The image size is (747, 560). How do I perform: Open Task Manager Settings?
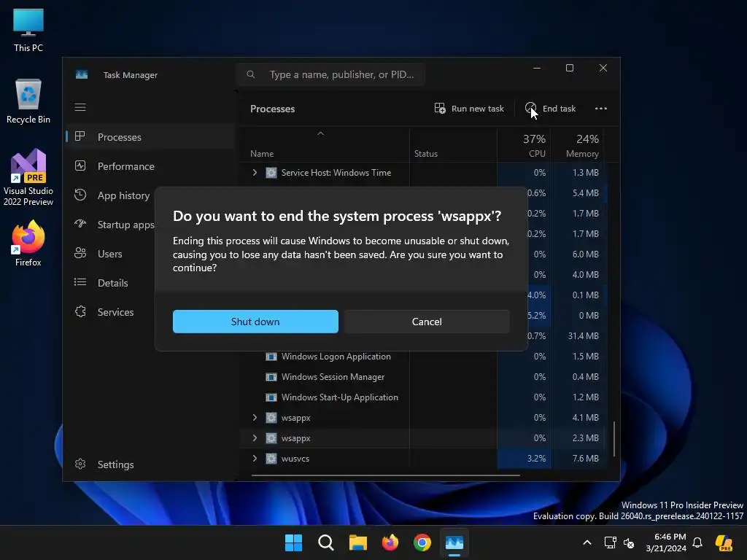point(150,464)
